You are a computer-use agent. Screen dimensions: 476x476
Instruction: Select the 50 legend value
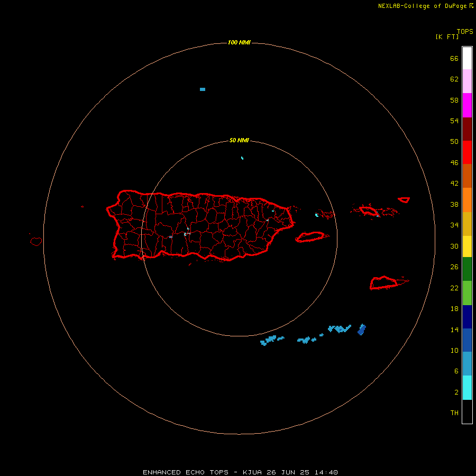tap(454, 142)
